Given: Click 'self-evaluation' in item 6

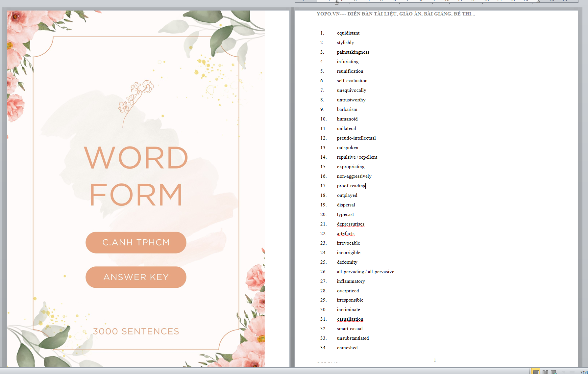Looking at the screenshot, I should (x=352, y=81).
